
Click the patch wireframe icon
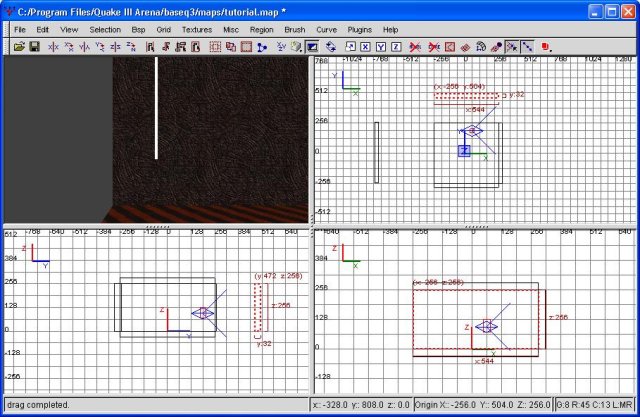coord(465,47)
